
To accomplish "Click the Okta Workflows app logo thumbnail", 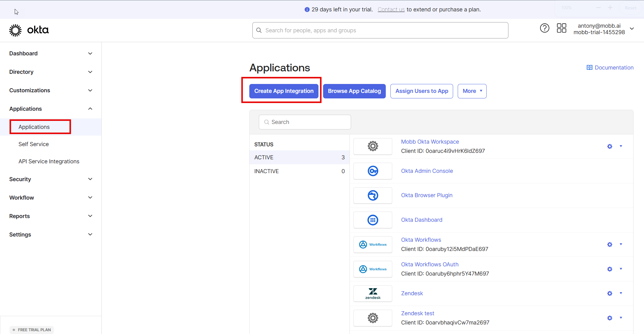I will [x=373, y=245].
